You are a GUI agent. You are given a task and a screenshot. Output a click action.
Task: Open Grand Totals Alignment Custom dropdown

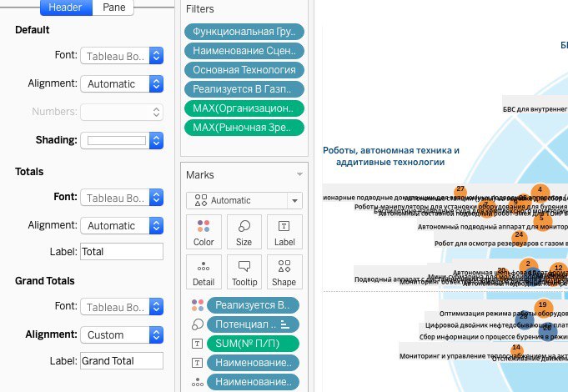point(122,334)
